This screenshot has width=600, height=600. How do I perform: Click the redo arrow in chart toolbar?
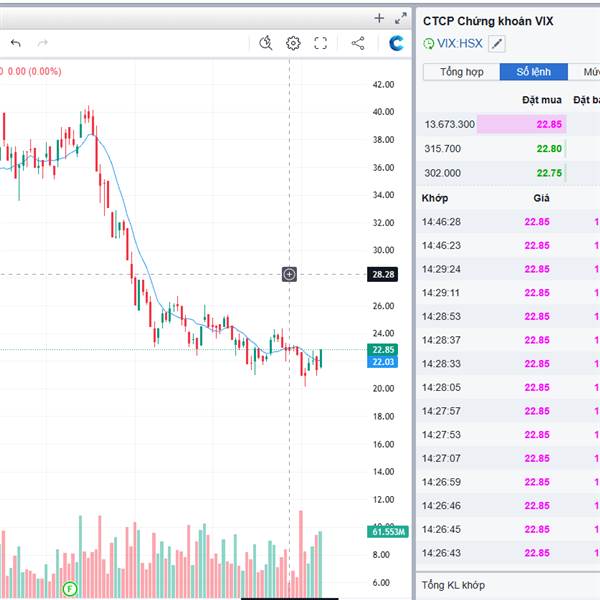(x=42, y=43)
